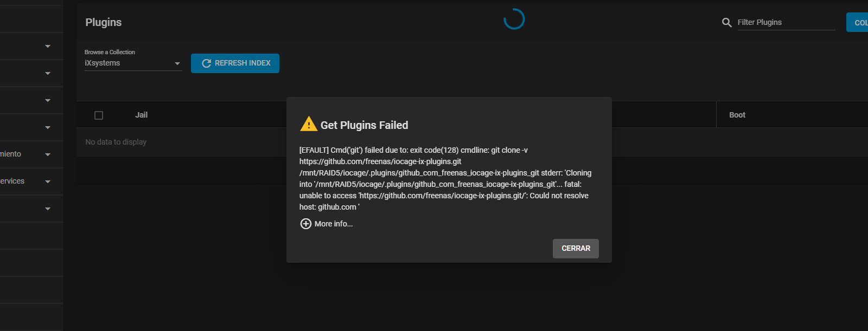The width and height of the screenshot is (868, 331).
Task: Expand the third sidebar menu arrow
Action: click(48, 101)
